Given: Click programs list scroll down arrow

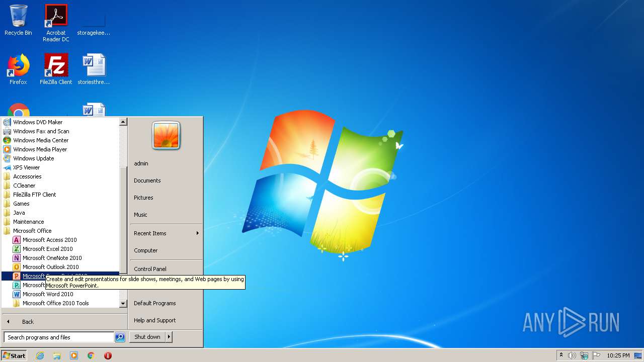Looking at the screenshot, I should pos(123,304).
